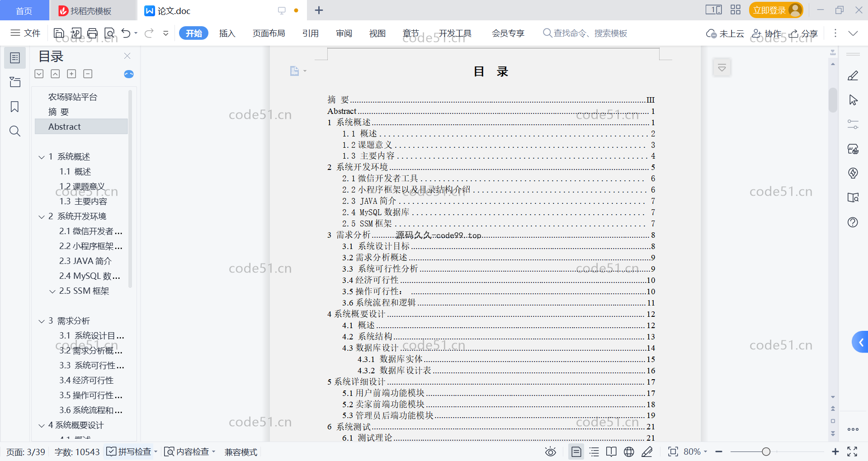Open the help question icon in right sidebar
The height and width of the screenshot is (461, 868).
click(x=853, y=222)
